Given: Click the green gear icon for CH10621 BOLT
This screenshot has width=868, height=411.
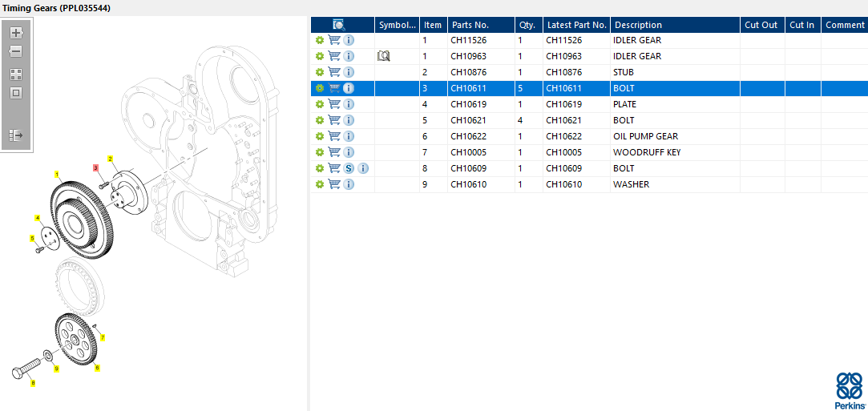Looking at the screenshot, I should tap(320, 121).
